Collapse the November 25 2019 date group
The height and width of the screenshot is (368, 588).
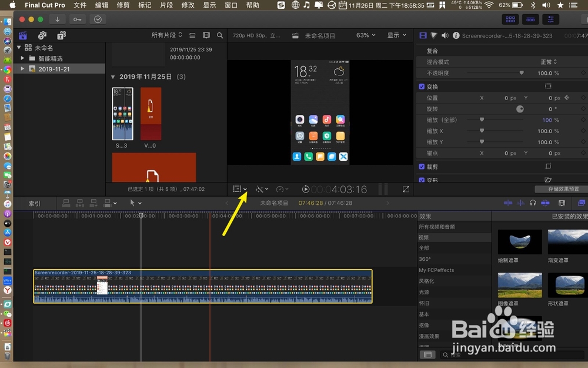click(113, 77)
